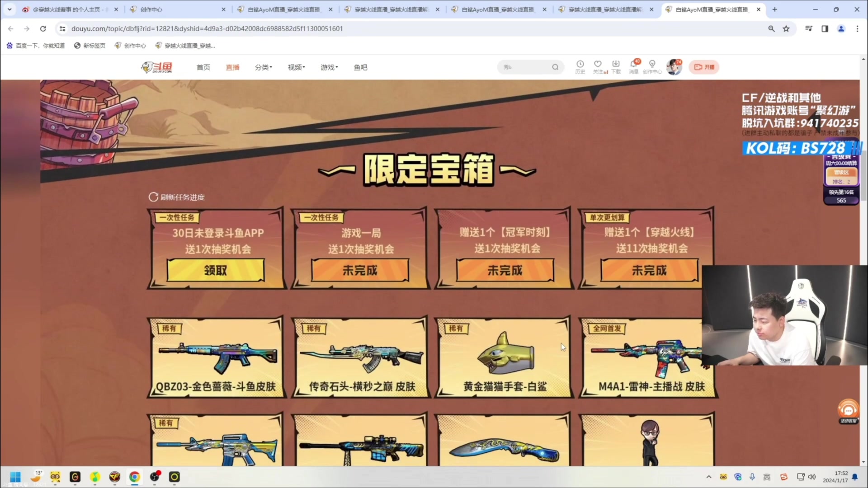
Task: View site information icon in address bar
Action: coord(62,28)
